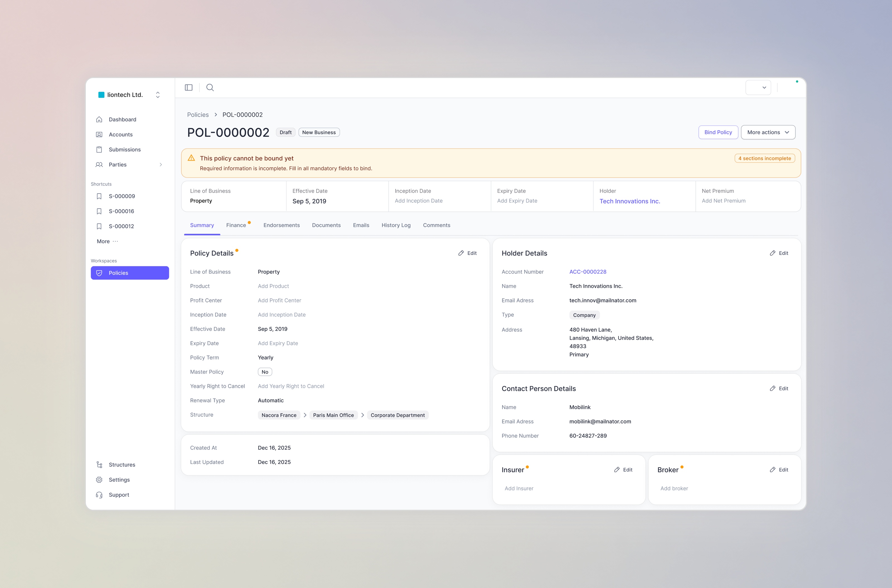Open the History Log tab
This screenshot has height=588, width=892.
(396, 225)
